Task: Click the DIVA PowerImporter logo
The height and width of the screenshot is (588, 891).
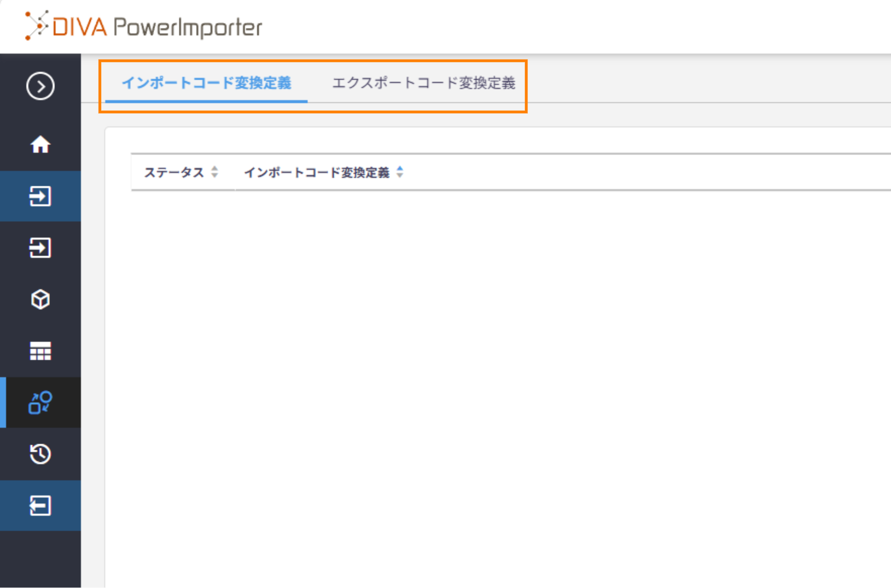Action: pyautogui.click(x=143, y=26)
